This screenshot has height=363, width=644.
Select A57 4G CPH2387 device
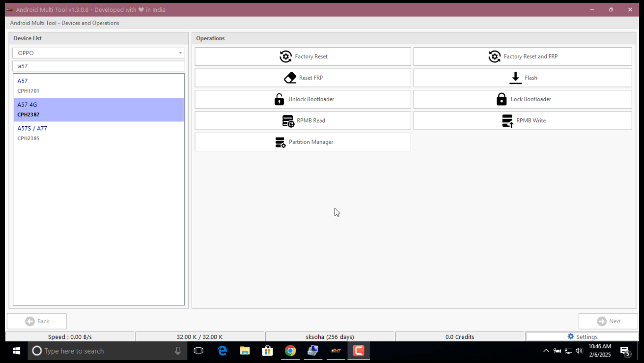coord(98,110)
